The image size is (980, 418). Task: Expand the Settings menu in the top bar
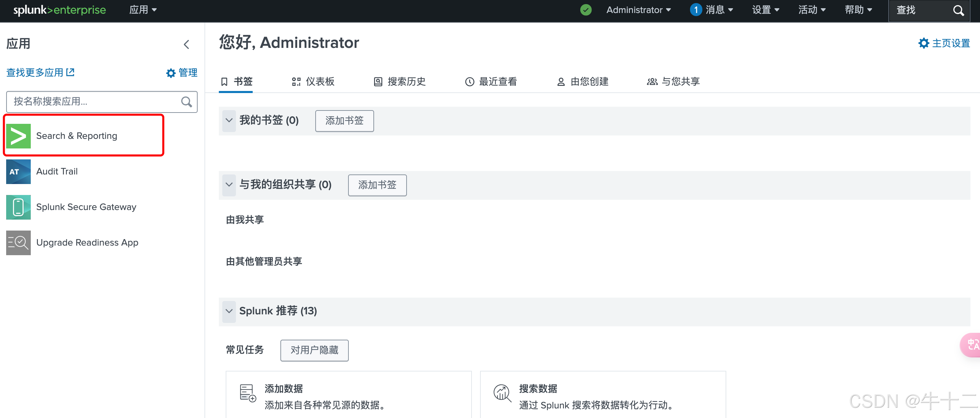[x=766, y=10]
